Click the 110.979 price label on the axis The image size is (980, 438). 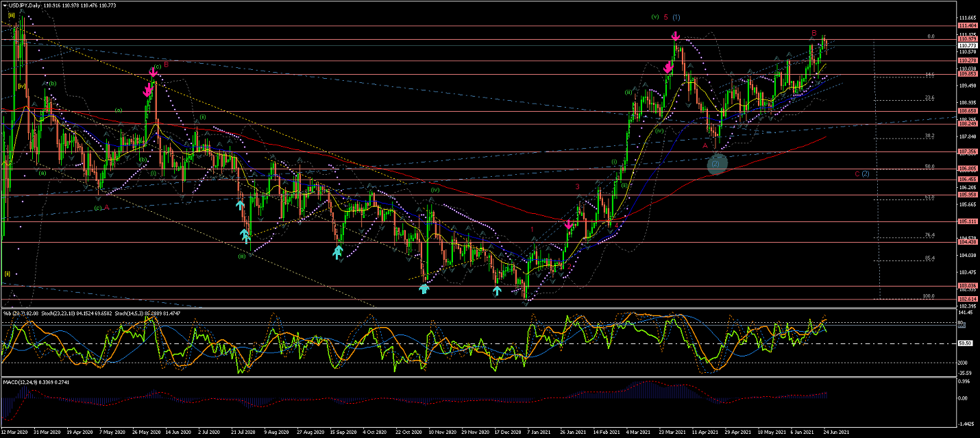[967, 39]
